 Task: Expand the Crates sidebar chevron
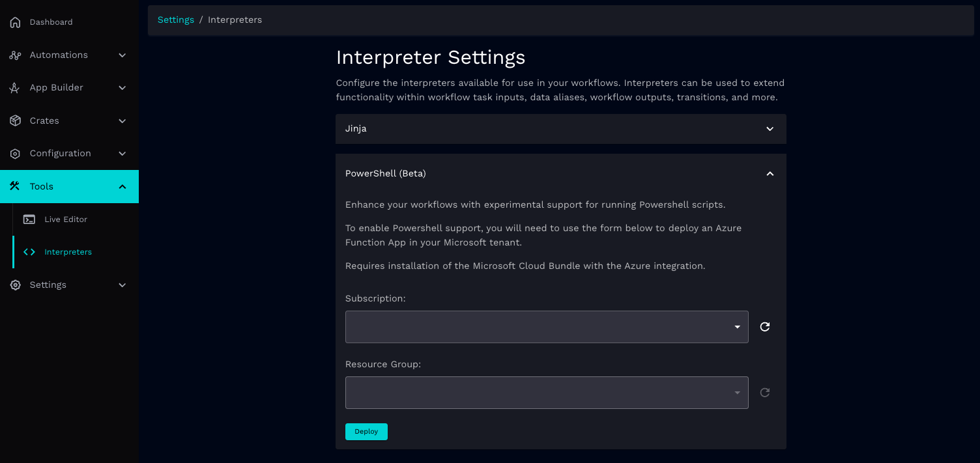(122, 120)
